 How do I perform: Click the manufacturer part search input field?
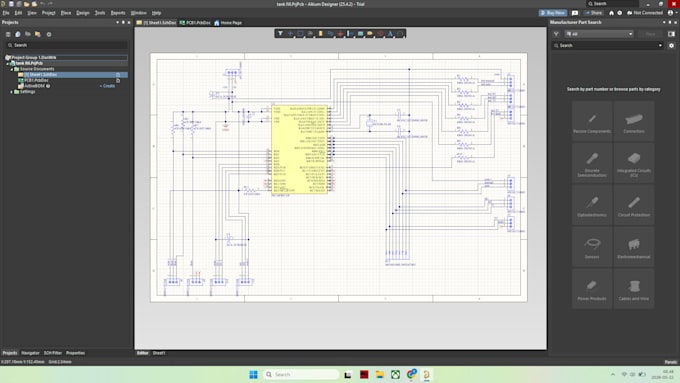(607, 46)
